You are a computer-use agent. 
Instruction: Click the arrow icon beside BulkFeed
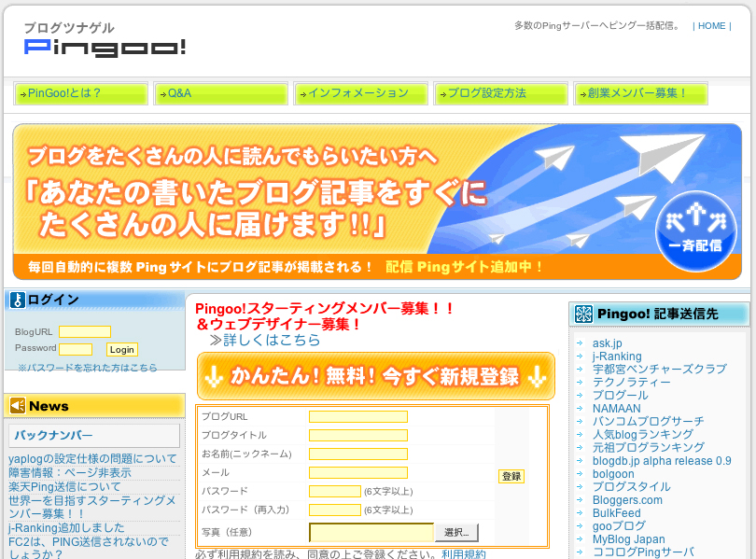click(580, 512)
